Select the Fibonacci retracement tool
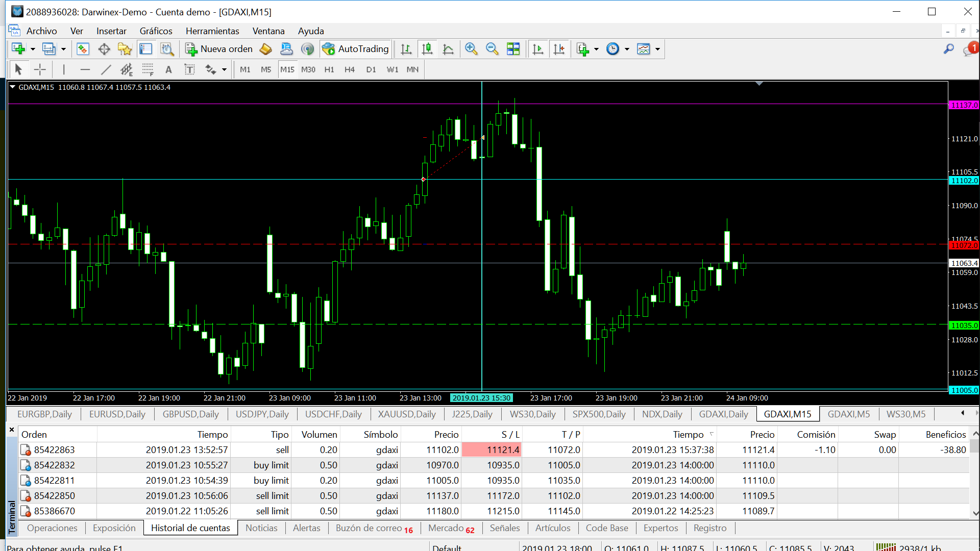980x551 pixels. coord(148,69)
